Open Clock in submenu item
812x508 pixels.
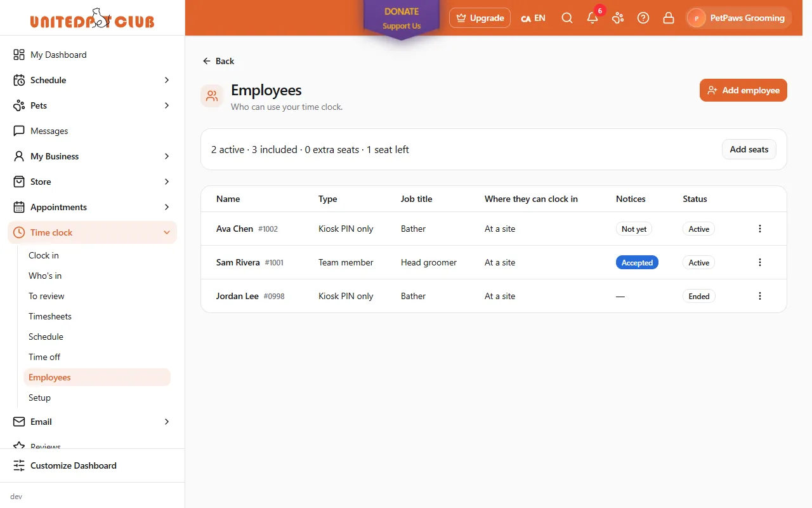click(x=97, y=255)
